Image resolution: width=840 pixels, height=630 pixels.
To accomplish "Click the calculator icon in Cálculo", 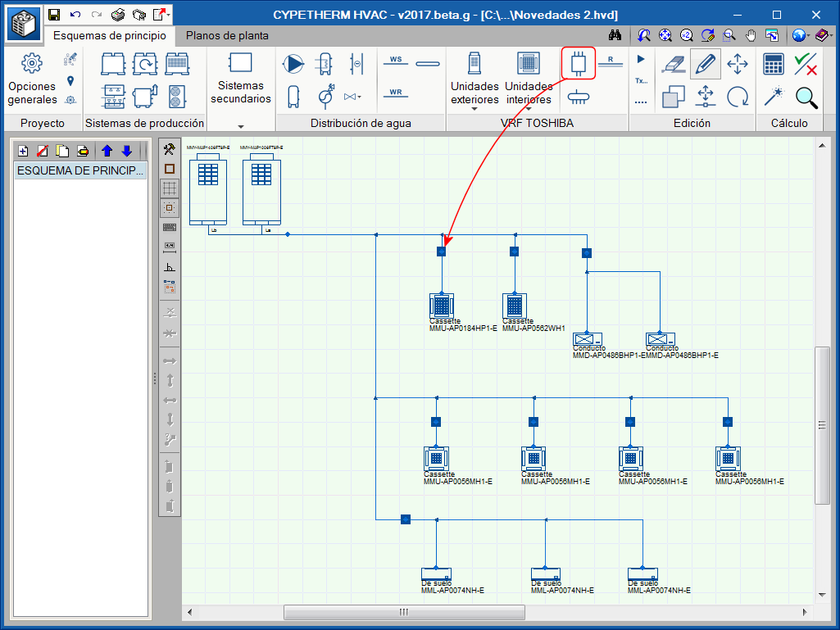I will (x=773, y=64).
